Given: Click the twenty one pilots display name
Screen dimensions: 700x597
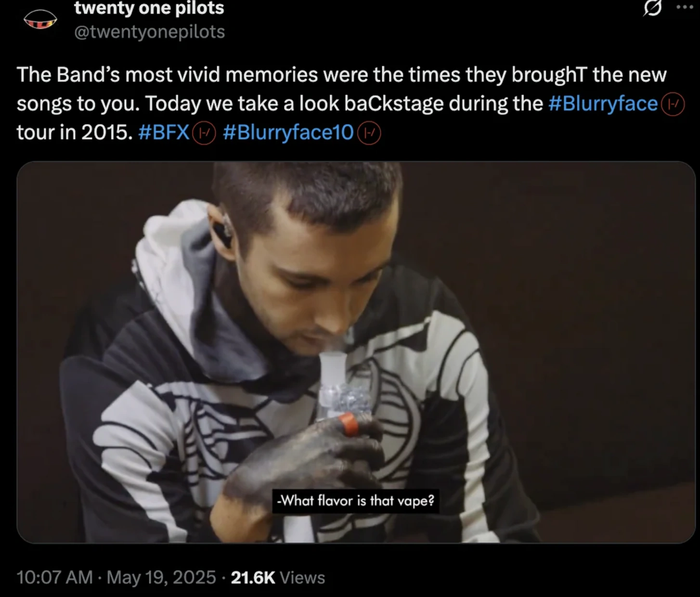Looking at the screenshot, I should 149,8.
